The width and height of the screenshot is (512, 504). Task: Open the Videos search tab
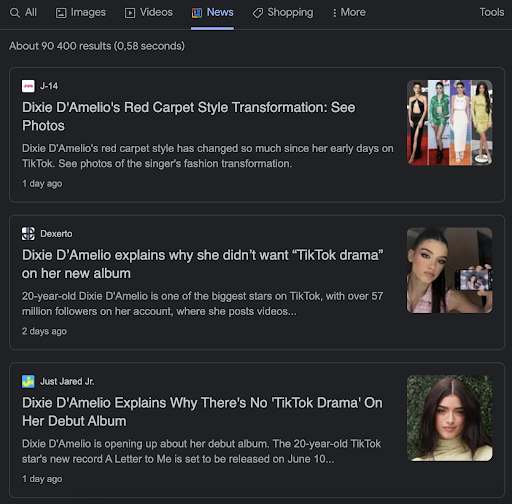pos(149,13)
